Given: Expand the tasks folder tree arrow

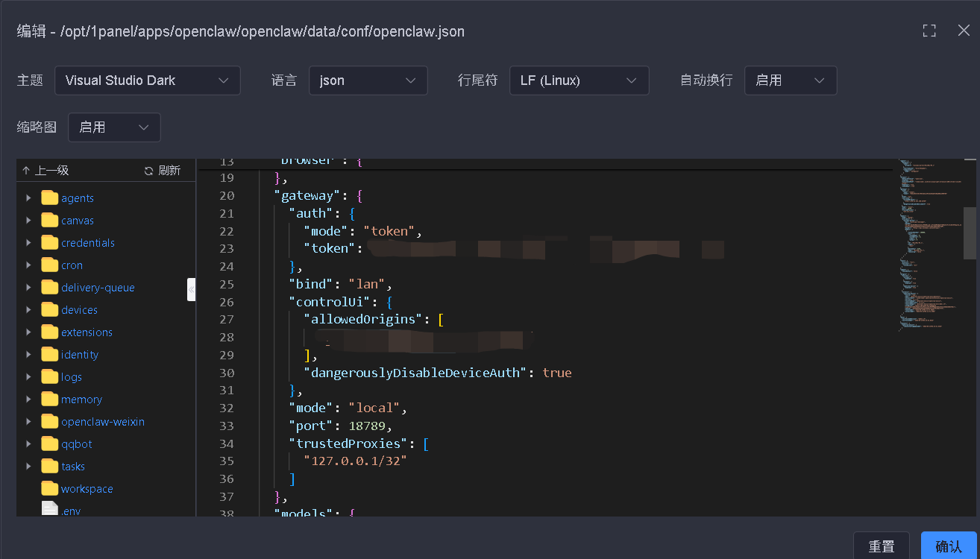Looking at the screenshot, I should coord(30,466).
